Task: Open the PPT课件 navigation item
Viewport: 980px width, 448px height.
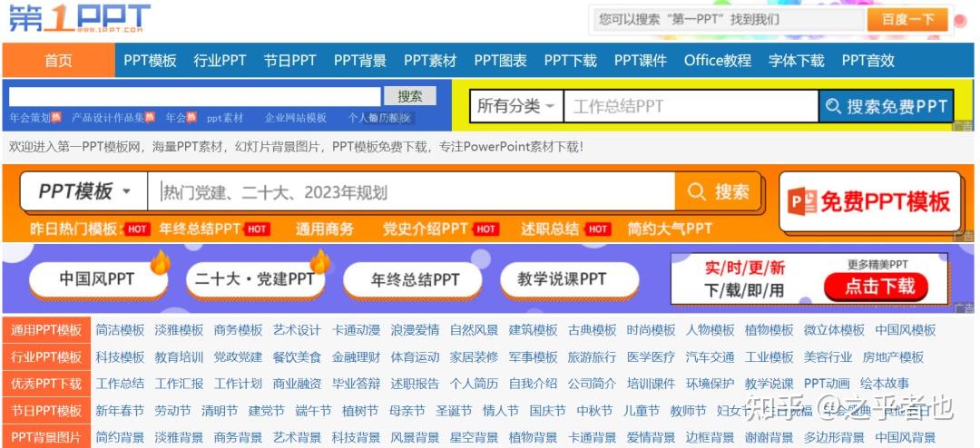Action: tap(640, 61)
